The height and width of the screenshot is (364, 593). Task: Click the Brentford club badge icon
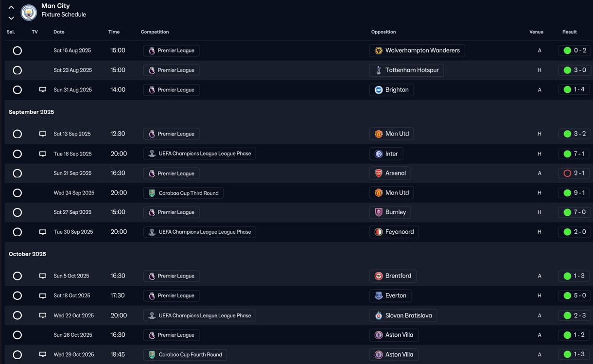click(379, 276)
